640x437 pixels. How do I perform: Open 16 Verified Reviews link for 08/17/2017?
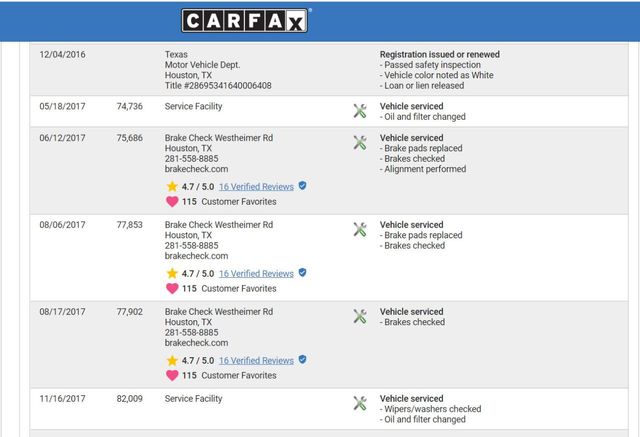256,360
